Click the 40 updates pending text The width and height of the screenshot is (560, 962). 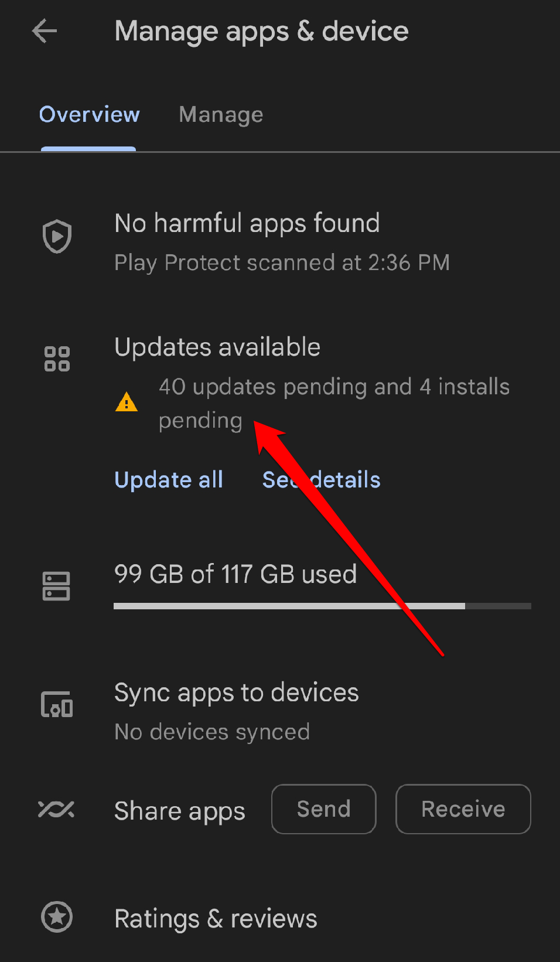coord(334,386)
